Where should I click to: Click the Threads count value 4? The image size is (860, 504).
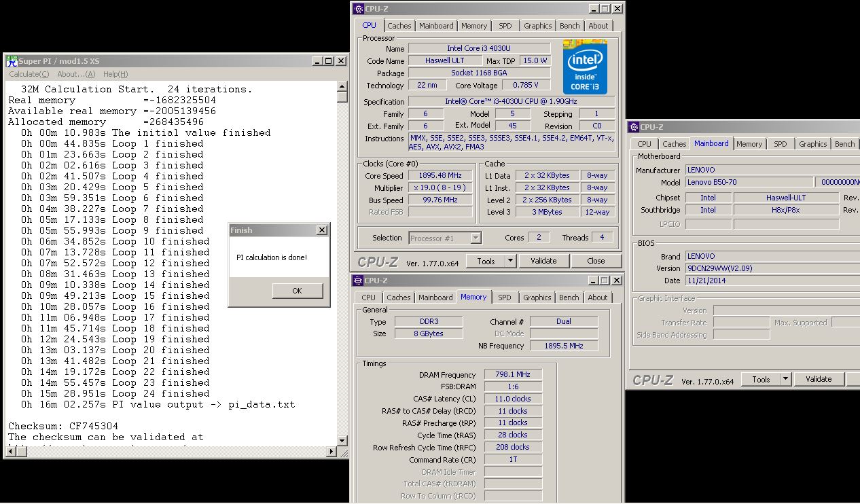point(601,237)
